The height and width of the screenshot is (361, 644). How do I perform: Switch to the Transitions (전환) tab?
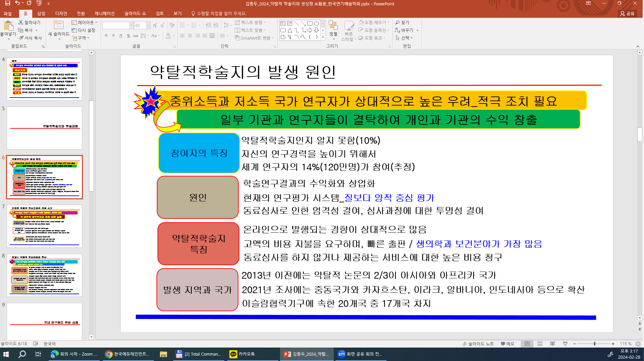click(81, 13)
